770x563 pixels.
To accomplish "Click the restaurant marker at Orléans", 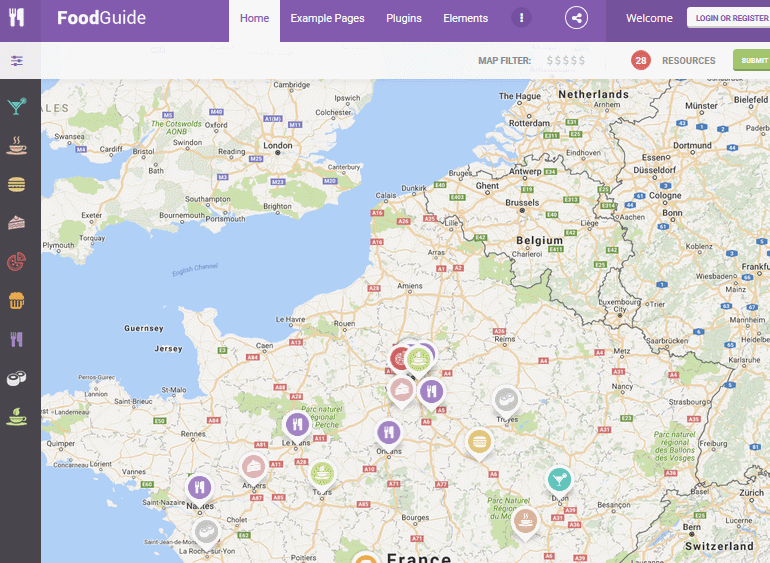I will (x=388, y=433).
